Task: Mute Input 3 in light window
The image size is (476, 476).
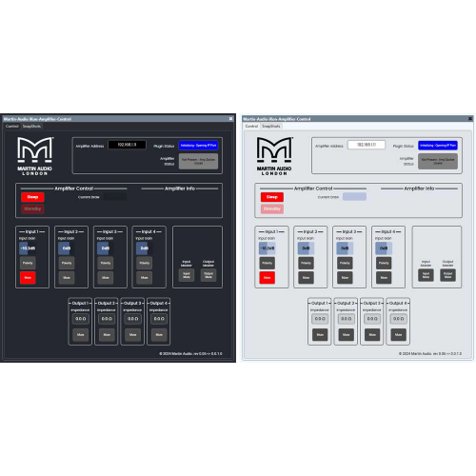Action: pyautogui.click(x=345, y=278)
